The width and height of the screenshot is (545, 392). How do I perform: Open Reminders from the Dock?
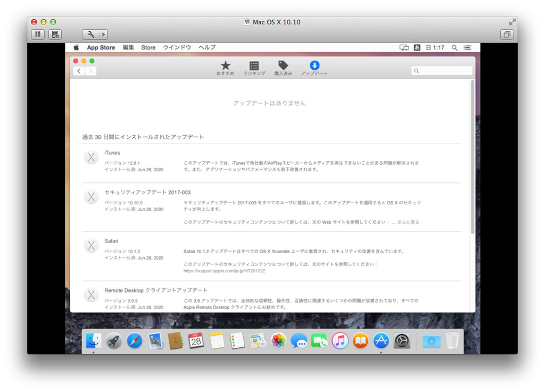(237, 341)
